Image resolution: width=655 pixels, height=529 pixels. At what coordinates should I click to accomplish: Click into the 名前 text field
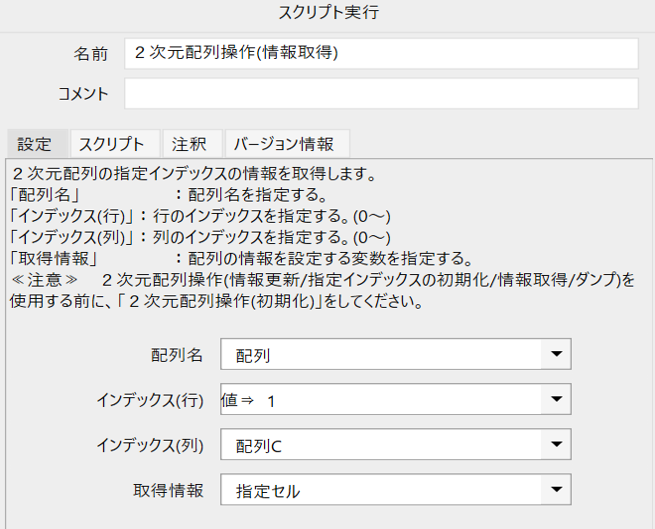click(x=381, y=53)
